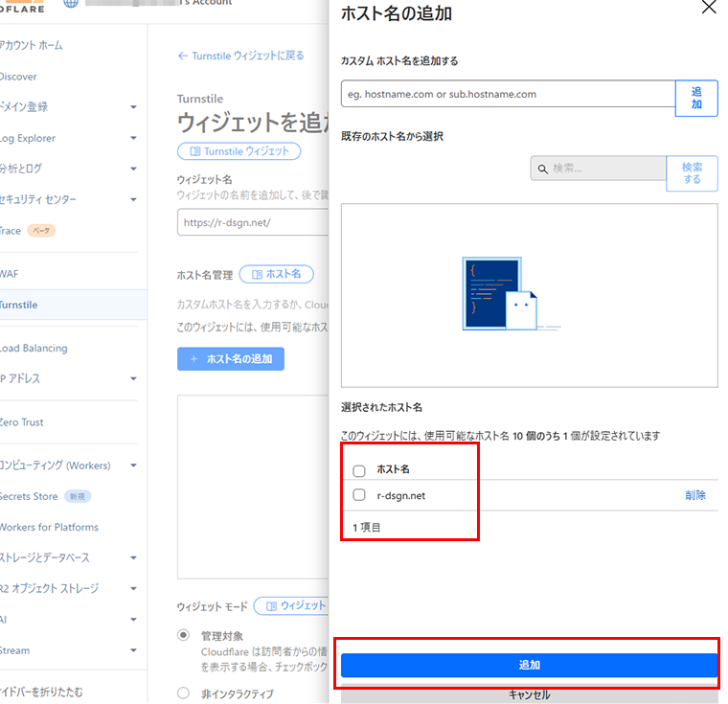The height and width of the screenshot is (704, 728).
Task: Click the globe icon in the top bar
Action: pos(71,3)
